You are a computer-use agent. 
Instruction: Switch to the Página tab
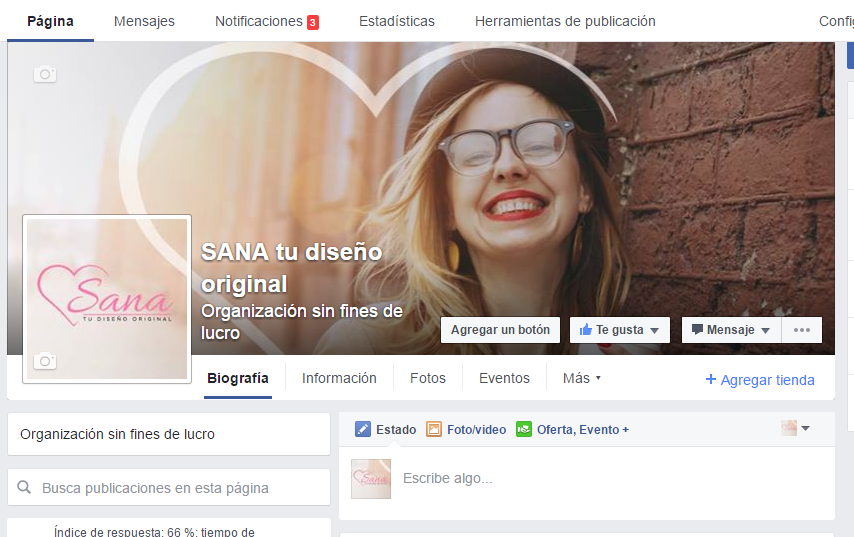click(50, 21)
